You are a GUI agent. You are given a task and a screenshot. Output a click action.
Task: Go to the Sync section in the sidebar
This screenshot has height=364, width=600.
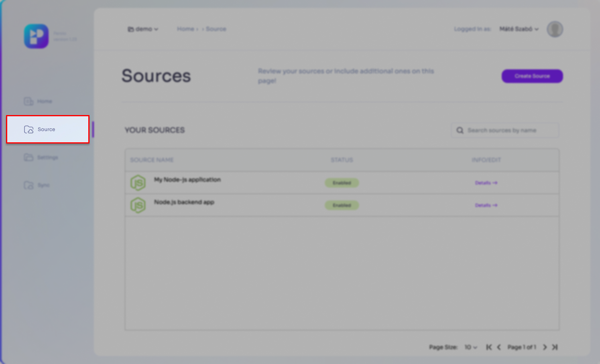(x=37, y=185)
